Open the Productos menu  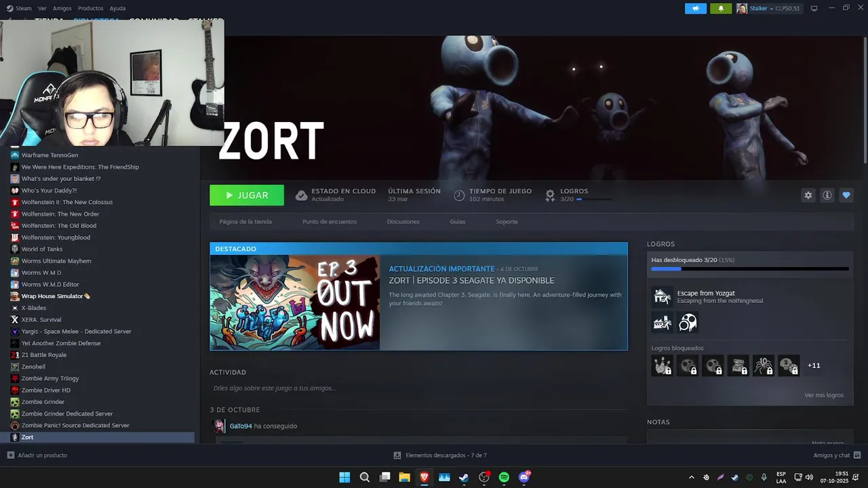(x=90, y=8)
